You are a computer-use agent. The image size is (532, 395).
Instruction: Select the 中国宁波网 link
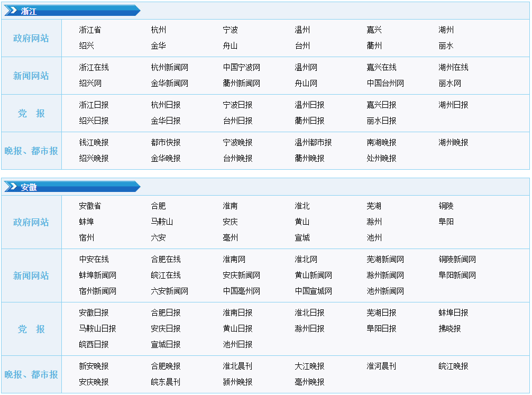(241, 68)
